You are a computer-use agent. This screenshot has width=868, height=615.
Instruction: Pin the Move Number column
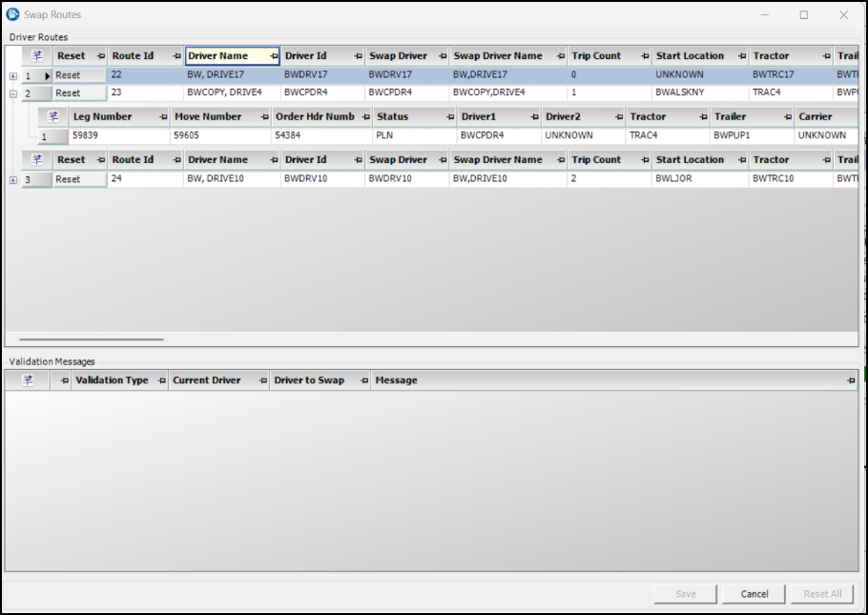(x=264, y=116)
